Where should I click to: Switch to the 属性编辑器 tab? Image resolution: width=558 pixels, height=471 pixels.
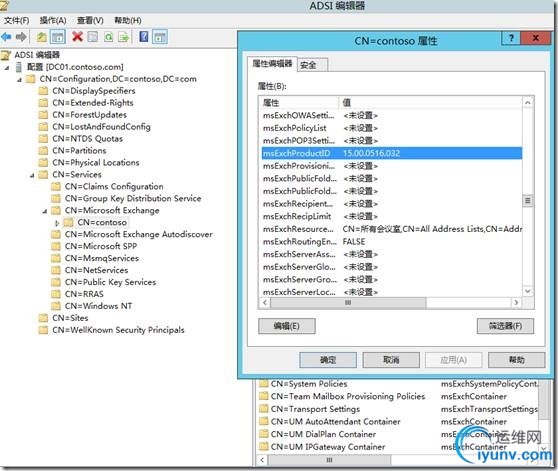coord(272,64)
